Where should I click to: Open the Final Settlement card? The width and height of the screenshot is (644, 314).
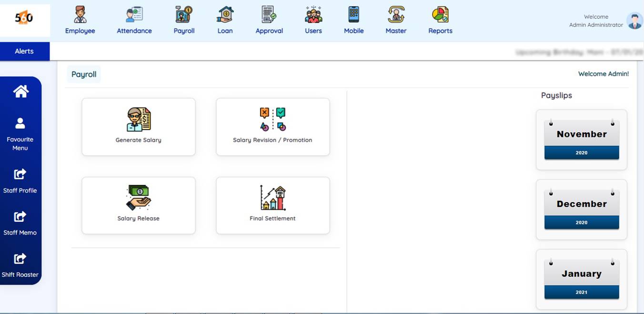click(x=273, y=206)
